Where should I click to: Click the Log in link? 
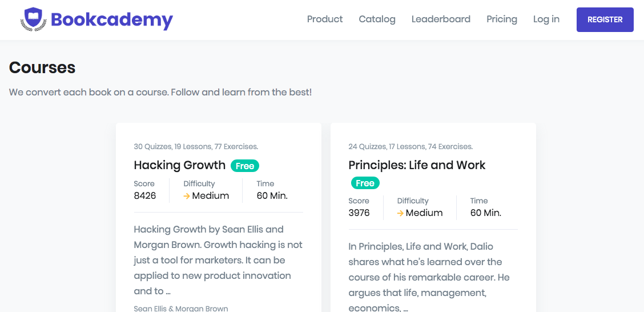point(546,19)
